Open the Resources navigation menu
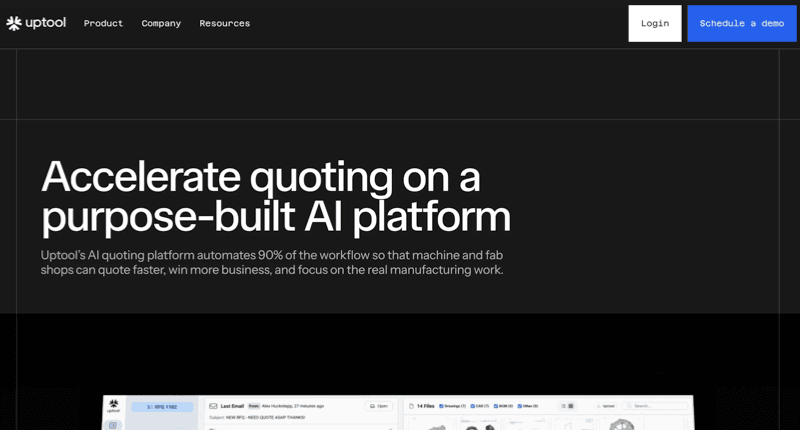 (x=224, y=23)
